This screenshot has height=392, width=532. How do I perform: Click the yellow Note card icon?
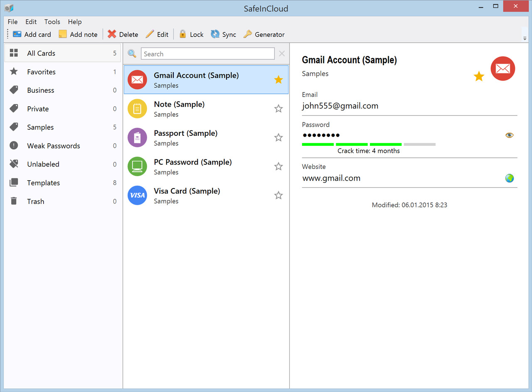(137, 109)
